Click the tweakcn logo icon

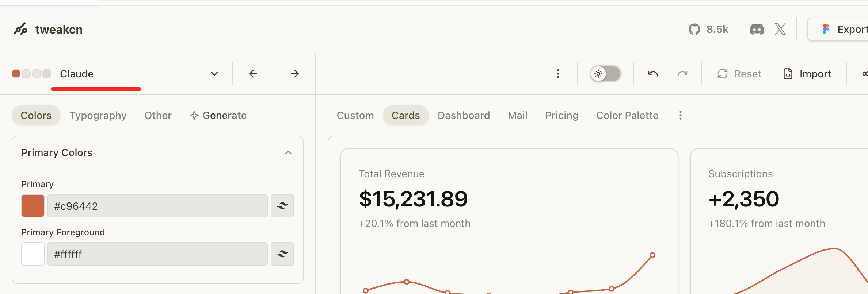pyautogui.click(x=20, y=29)
